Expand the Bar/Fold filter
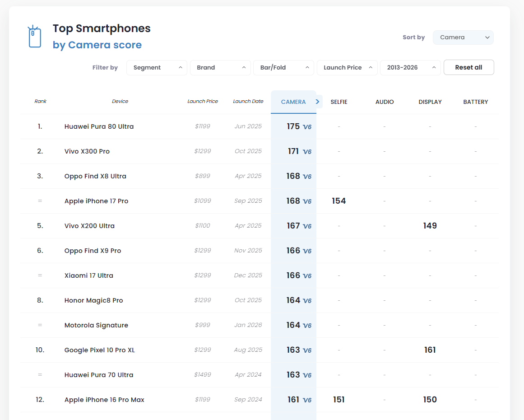This screenshot has height=420, width=524. pos(283,68)
